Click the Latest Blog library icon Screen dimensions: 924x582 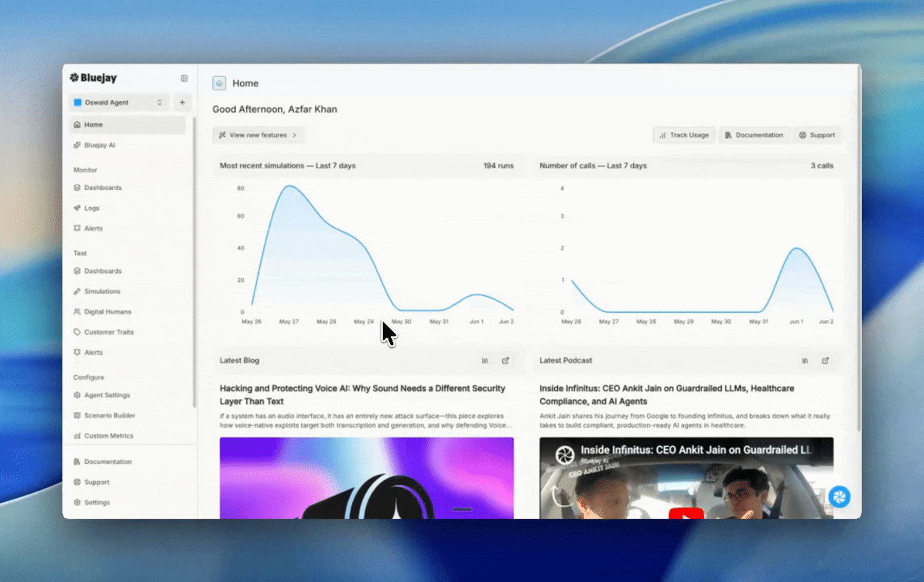pos(485,361)
